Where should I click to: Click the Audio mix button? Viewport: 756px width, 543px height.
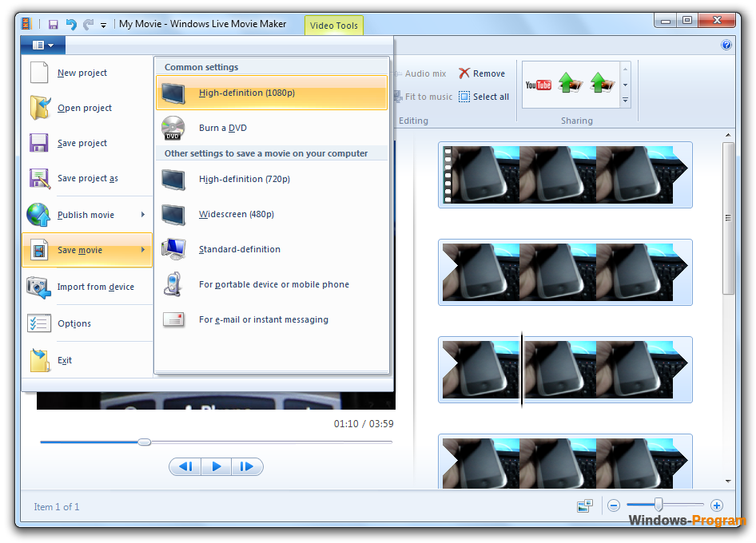[x=420, y=73]
